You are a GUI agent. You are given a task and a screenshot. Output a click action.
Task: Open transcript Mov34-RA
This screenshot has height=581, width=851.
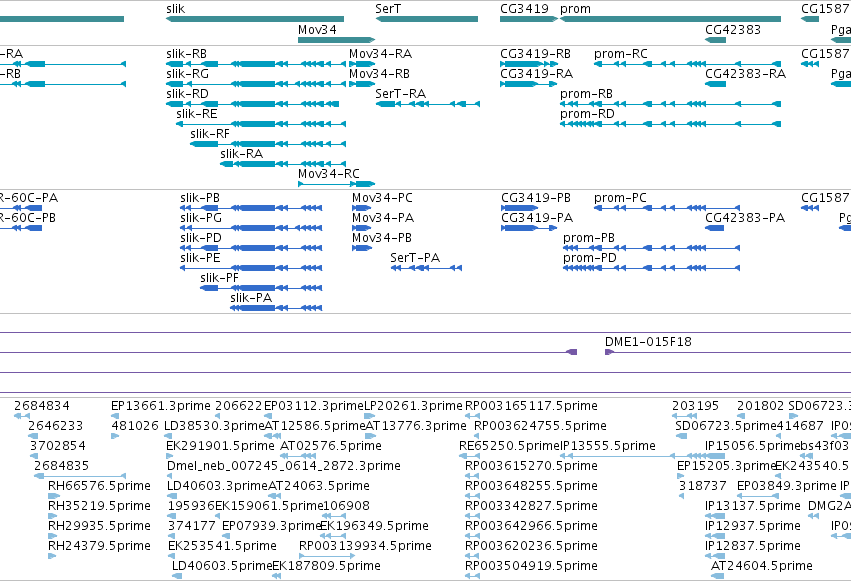tap(380, 54)
